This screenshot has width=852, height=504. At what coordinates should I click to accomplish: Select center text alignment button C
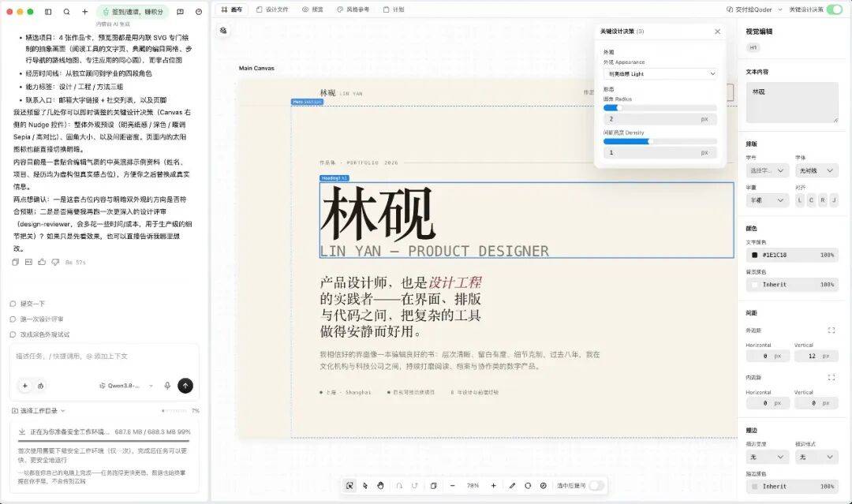[811, 200]
